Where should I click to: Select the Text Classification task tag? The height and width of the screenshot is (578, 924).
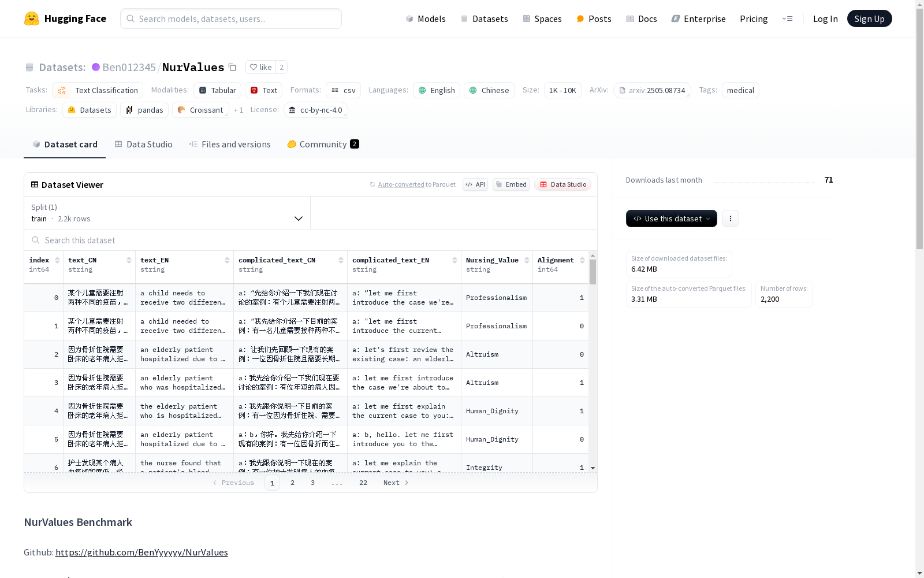98,90
